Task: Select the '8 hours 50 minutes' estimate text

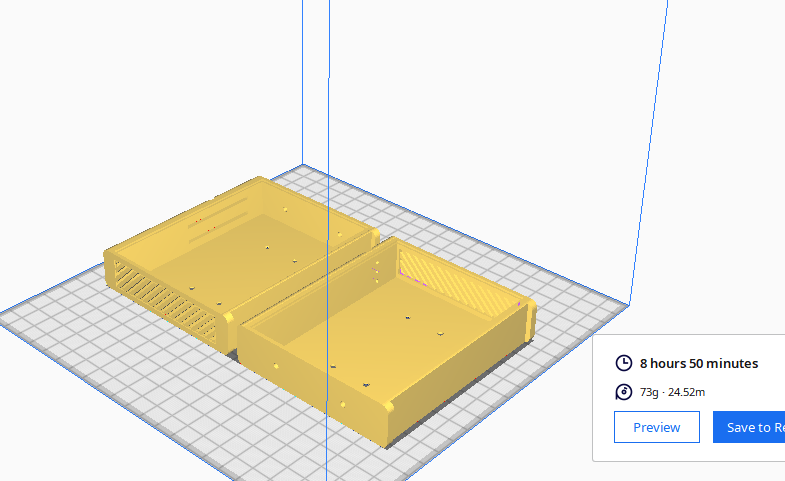Action: coord(699,363)
